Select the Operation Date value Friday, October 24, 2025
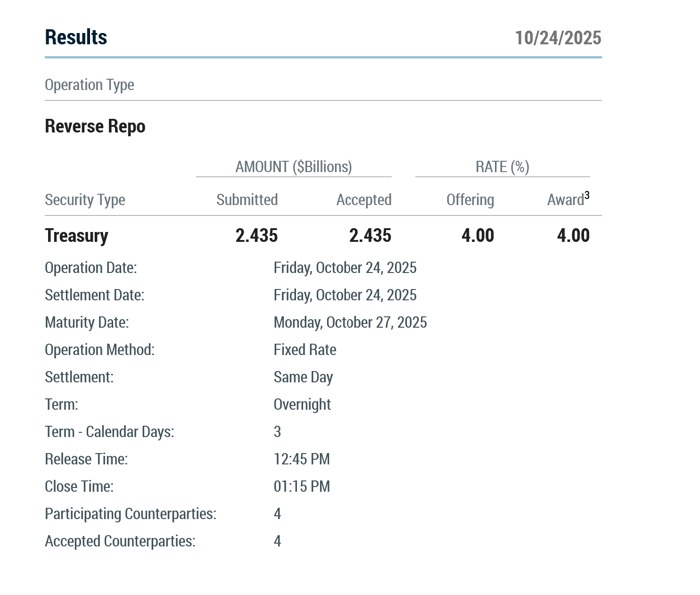The width and height of the screenshot is (700, 595). pos(345,268)
